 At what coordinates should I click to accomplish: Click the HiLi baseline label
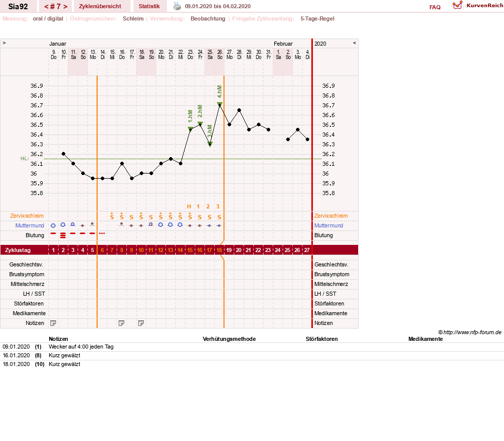coord(25,158)
